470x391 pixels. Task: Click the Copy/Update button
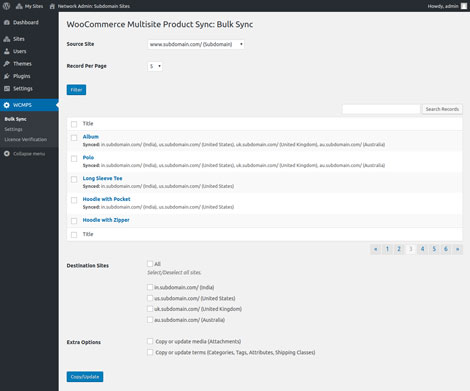85,377
